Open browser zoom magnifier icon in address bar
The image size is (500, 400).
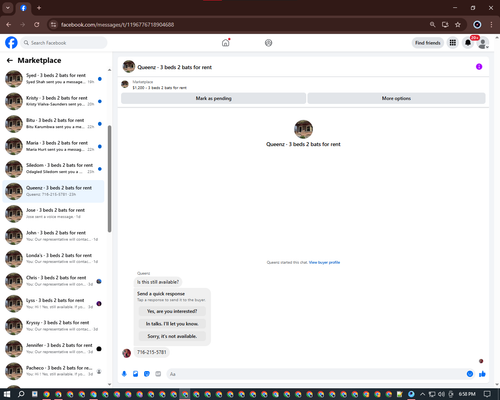[432, 24]
